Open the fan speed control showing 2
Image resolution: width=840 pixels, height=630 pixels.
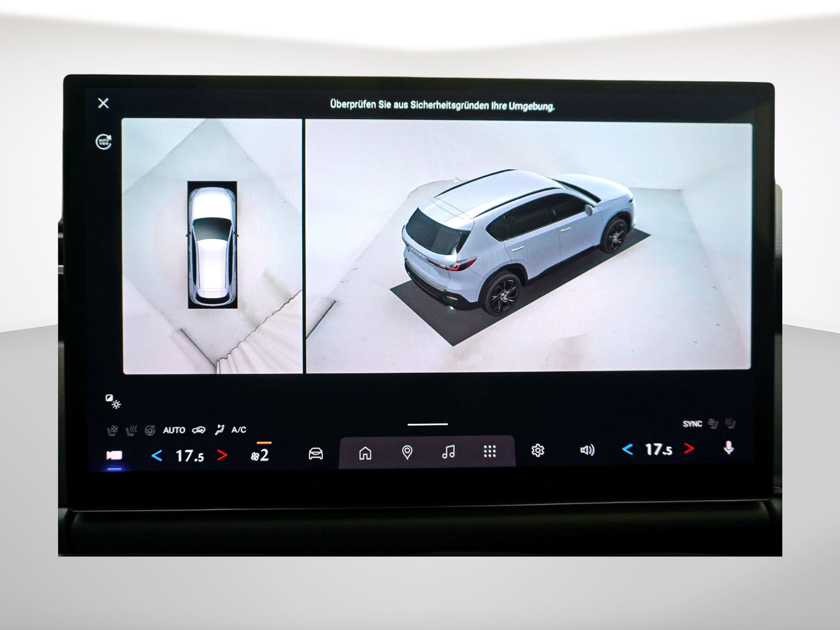[x=260, y=455]
